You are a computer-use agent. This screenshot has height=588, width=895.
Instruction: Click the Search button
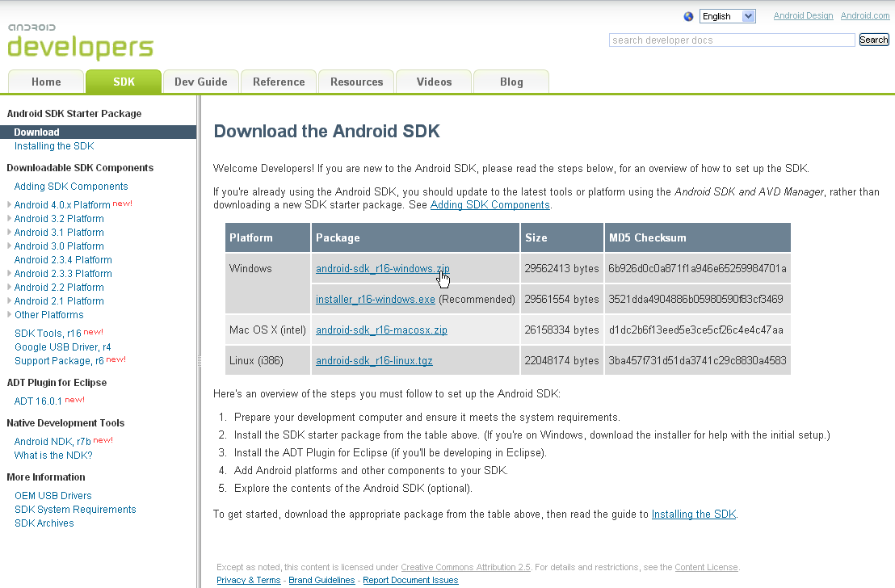pyautogui.click(x=874, y=40)
